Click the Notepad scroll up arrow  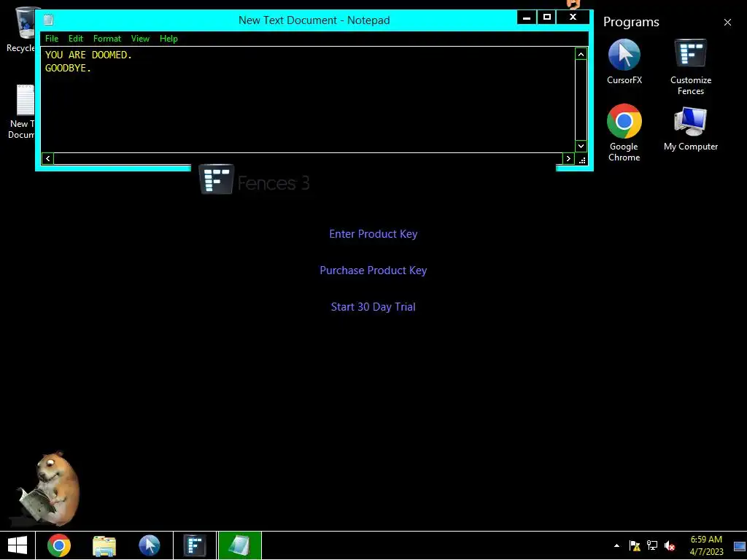581,54
